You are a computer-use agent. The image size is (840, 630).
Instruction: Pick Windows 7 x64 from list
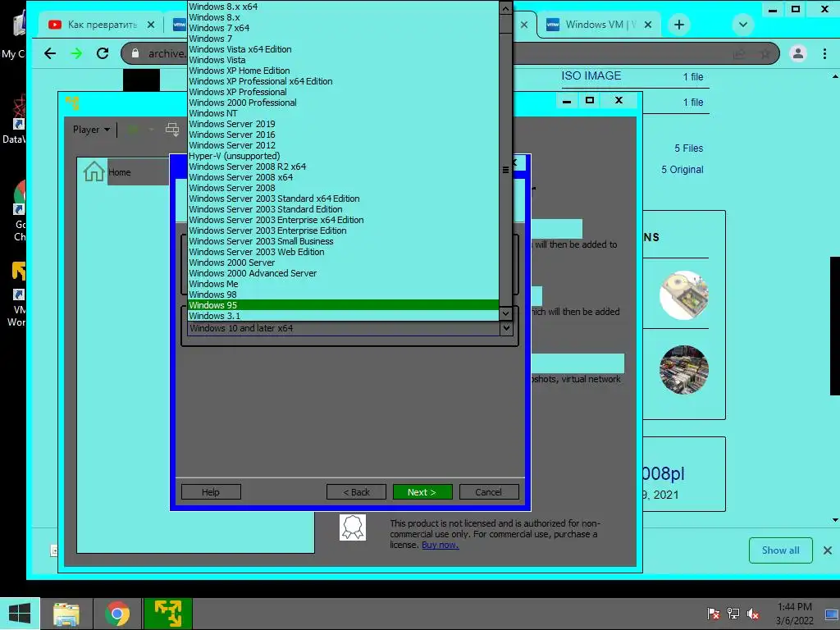pos(343,28)
